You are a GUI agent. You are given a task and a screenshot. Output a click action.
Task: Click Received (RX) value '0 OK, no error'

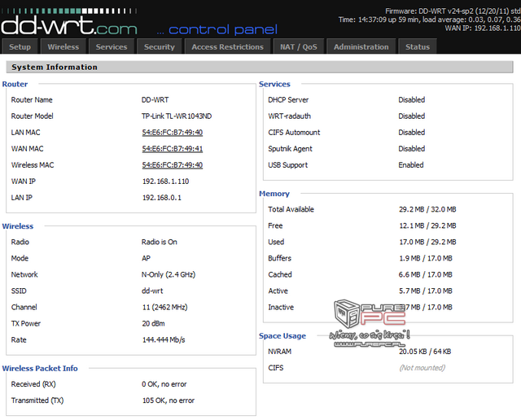(x=164, y=384)
